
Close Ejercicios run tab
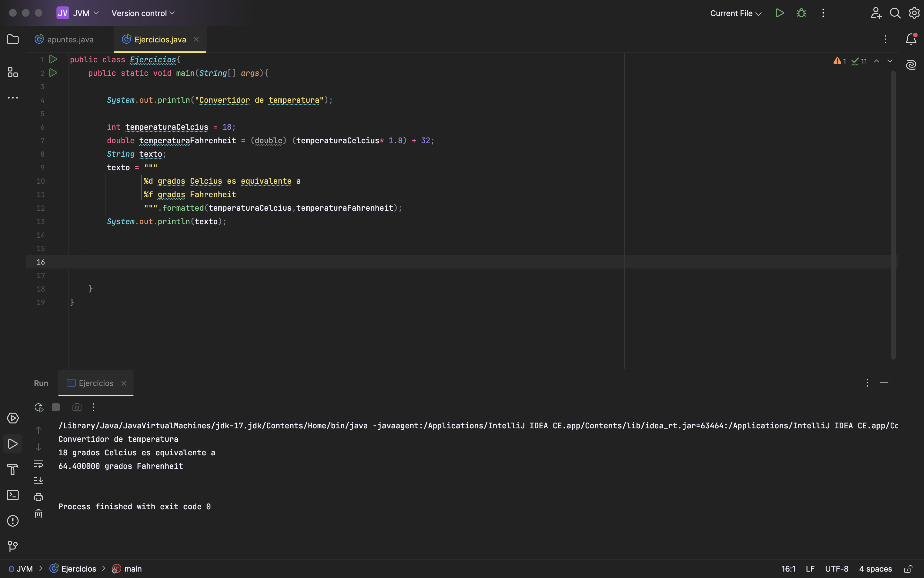point(124,383)
